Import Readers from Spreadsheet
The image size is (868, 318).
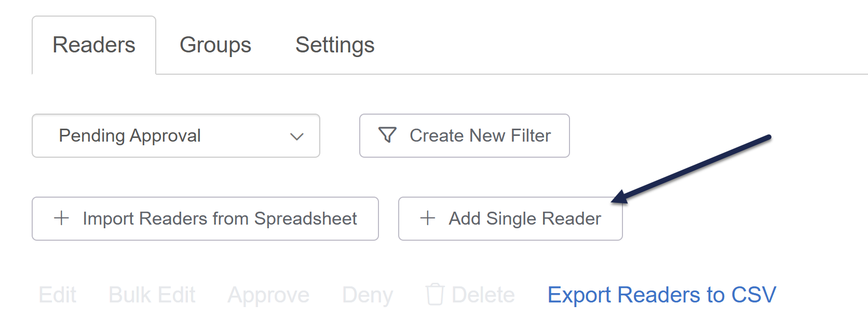[220, 219]
